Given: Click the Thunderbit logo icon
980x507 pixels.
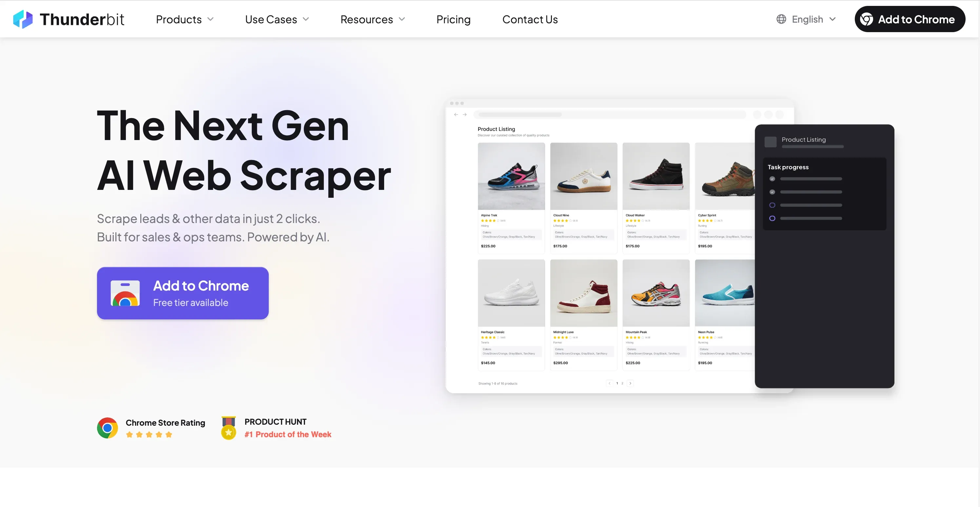Looking at the screenshot, I should pyautogui.click(x=23, y=19).
